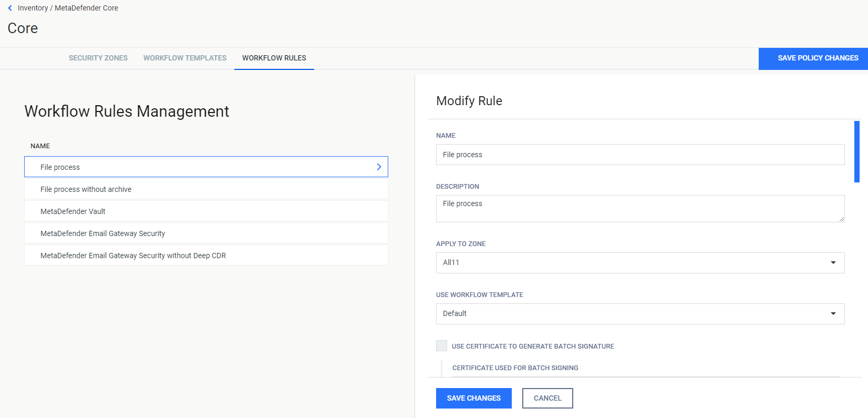868x418 pixels.
Task: Open the chevron arrow on File process row
Action: tap(379, 167)
